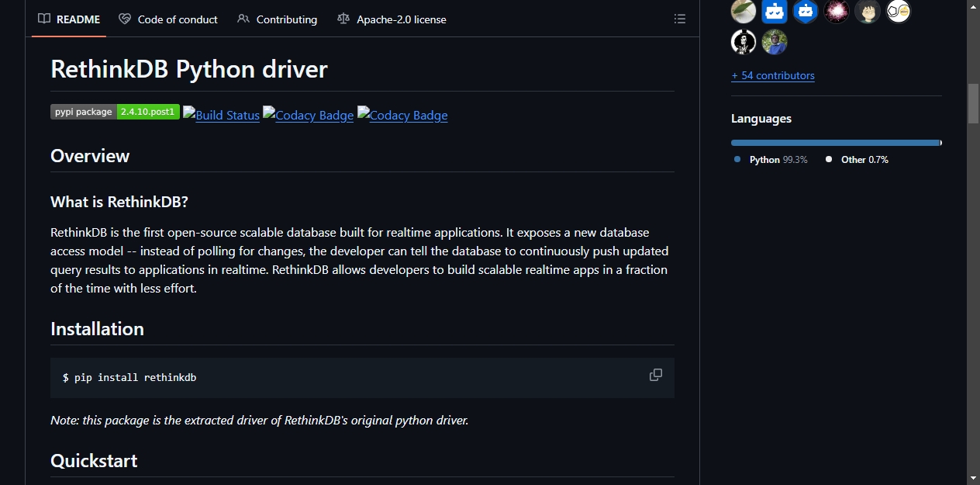Open the green leaf insect contributor avatar
980x485 pixels.
744,11
